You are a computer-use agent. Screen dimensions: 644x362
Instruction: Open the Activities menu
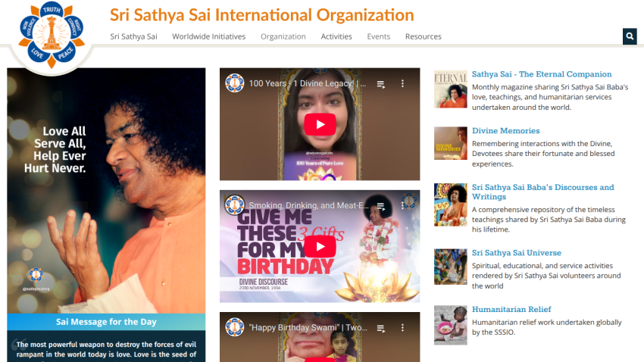pos(336,36)
